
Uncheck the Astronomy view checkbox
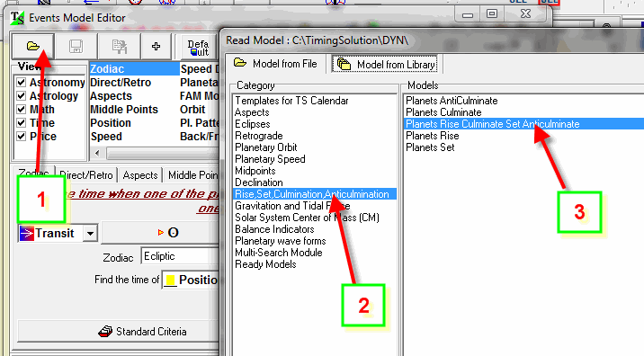click(22, 83)
